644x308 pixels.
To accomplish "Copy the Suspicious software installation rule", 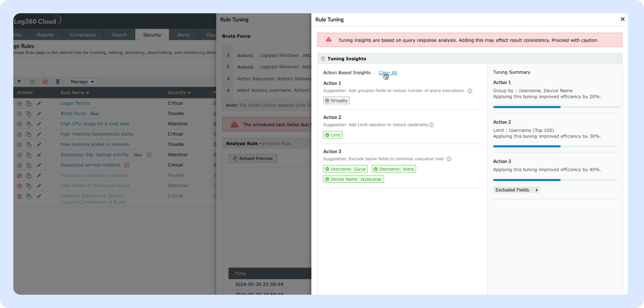I will coord(28,176).
